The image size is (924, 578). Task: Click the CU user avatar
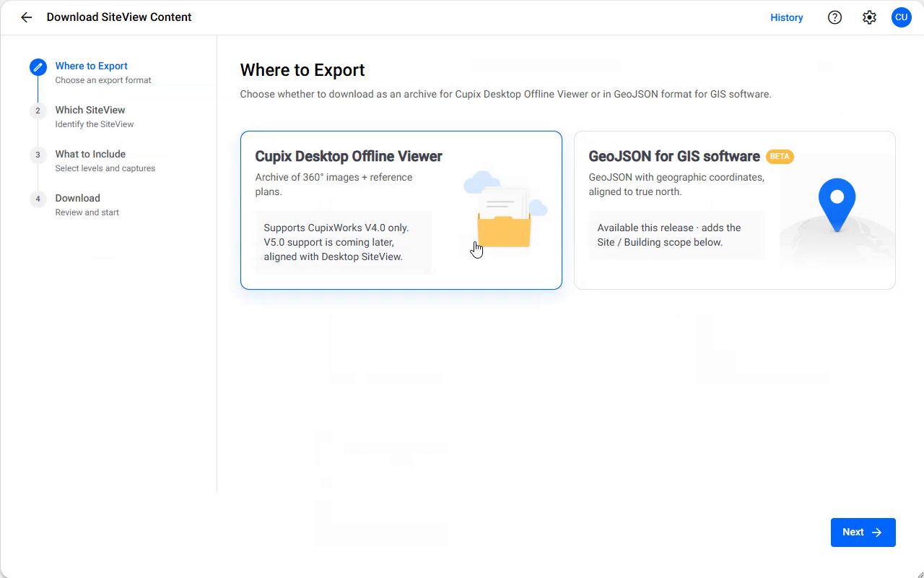point(901,17)
